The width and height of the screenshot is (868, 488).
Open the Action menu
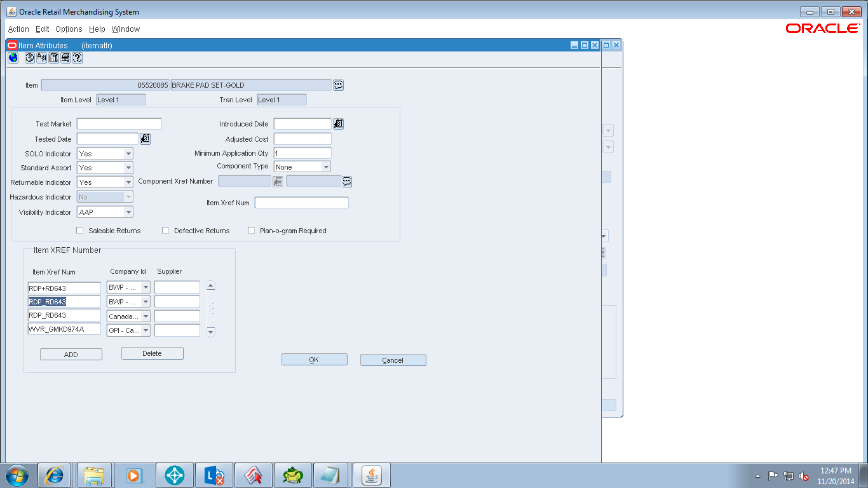point(18,29)
